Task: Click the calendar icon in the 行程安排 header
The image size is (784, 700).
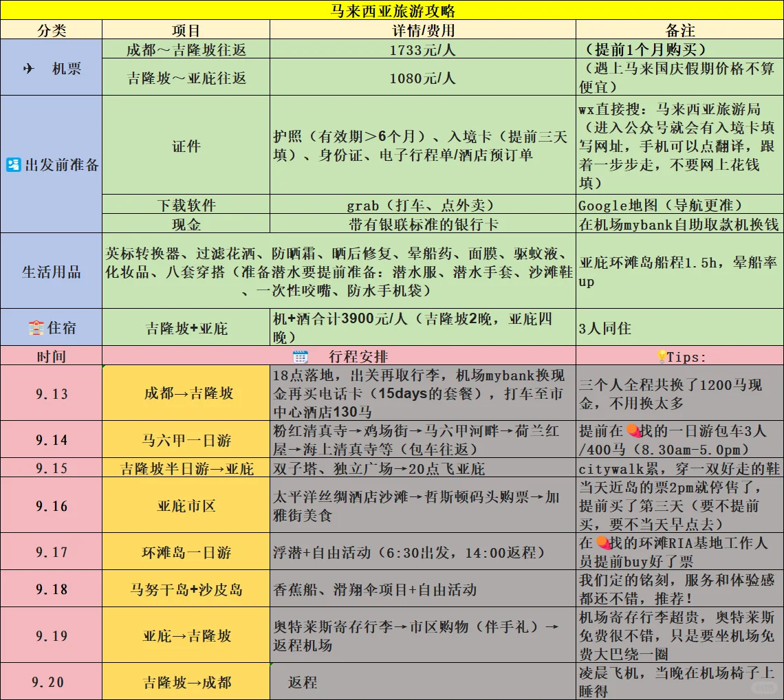Action: [x=299, y=357]
